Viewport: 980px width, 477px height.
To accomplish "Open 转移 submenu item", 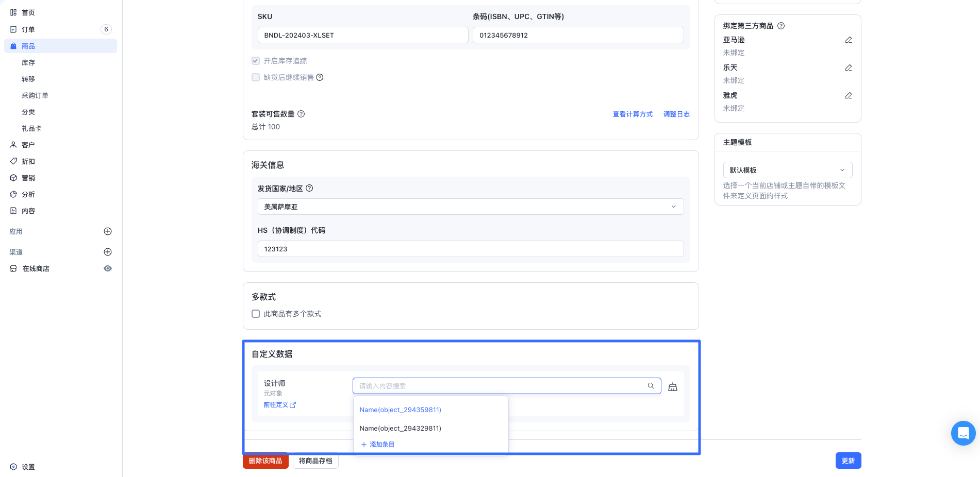I will [x=28, y=79].
